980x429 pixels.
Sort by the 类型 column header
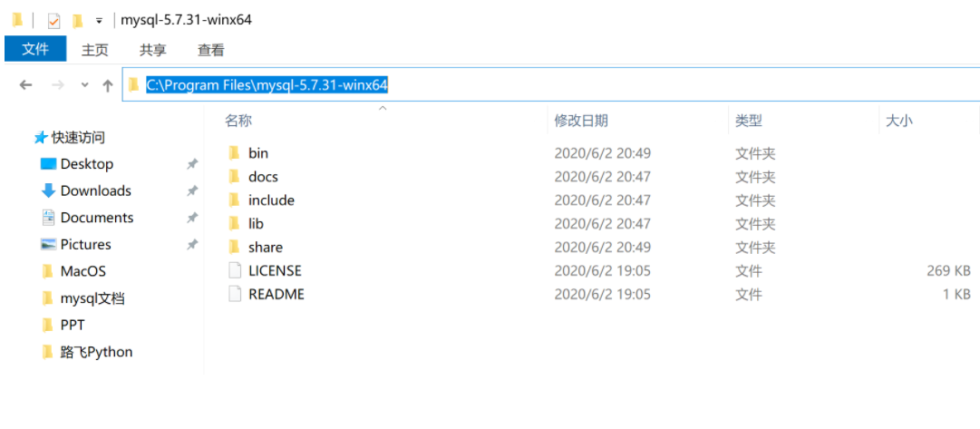(749, 121)
